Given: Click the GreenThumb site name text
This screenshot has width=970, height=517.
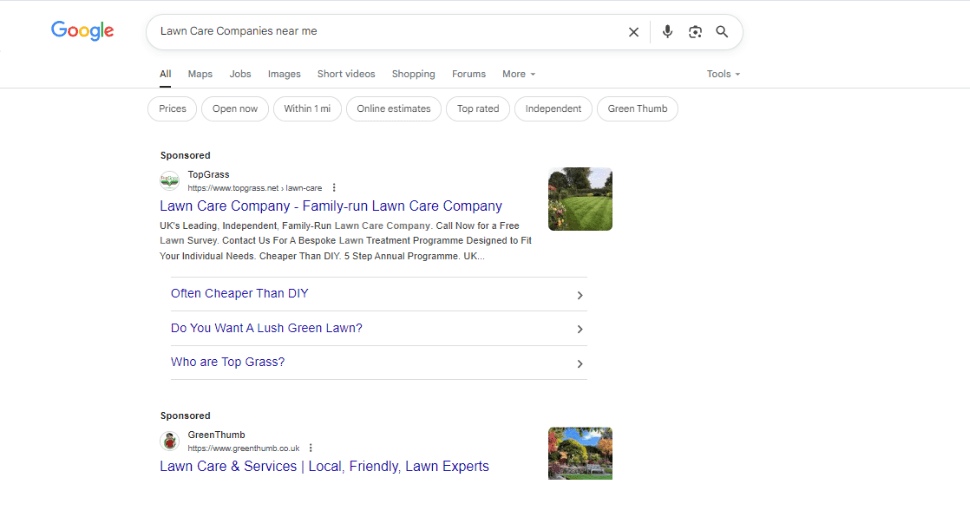Looking at the screenshot, I should [217, 435].
